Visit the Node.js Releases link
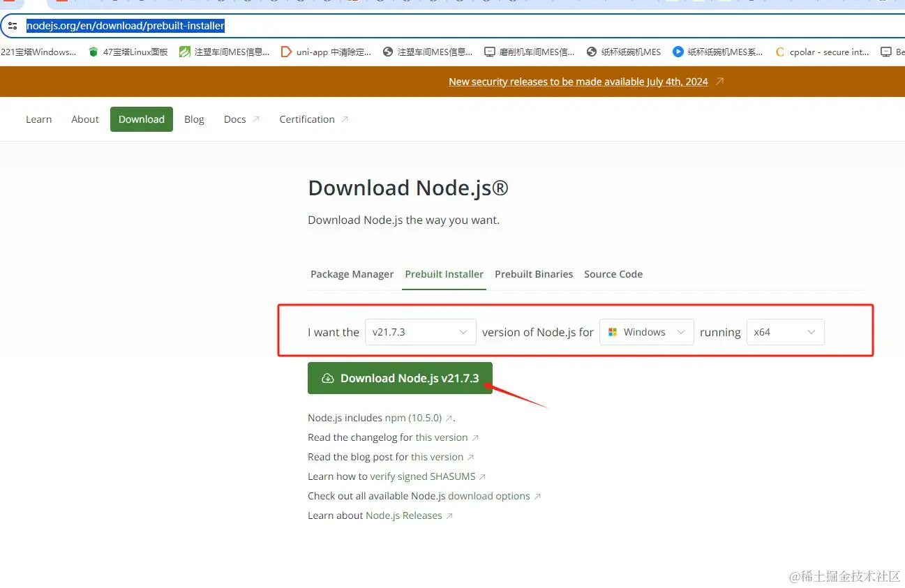 (x=409, y=515)
